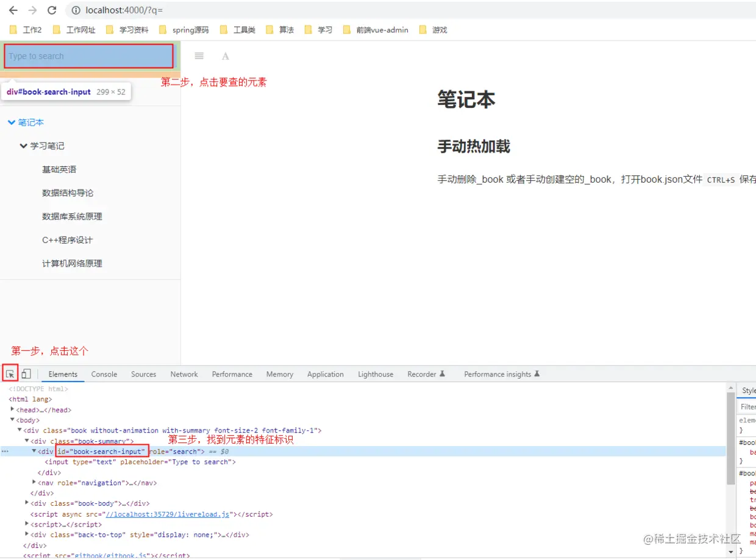Viewport: 756px width, 560px height.
Task: Open font settings A icon
Action: pos(226,56)
